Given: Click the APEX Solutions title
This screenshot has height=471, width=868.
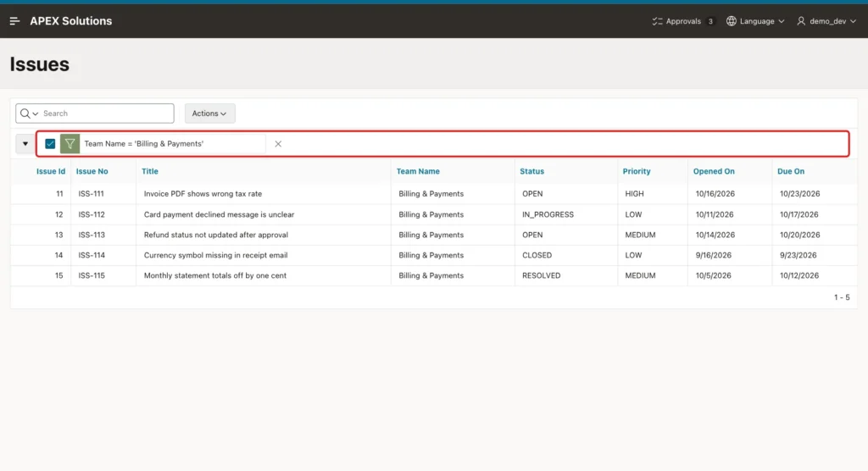Looking at the screenshot, I should point(71,21).
